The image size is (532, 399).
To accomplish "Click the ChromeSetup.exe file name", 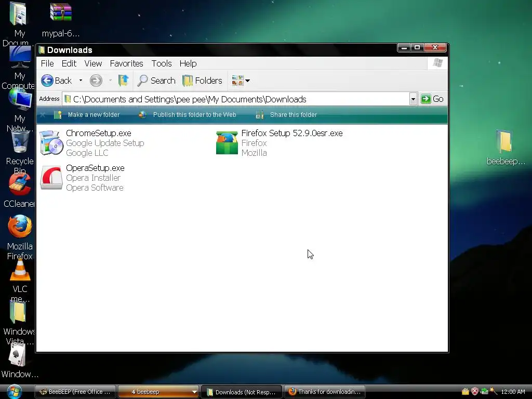I will point(98,133).
